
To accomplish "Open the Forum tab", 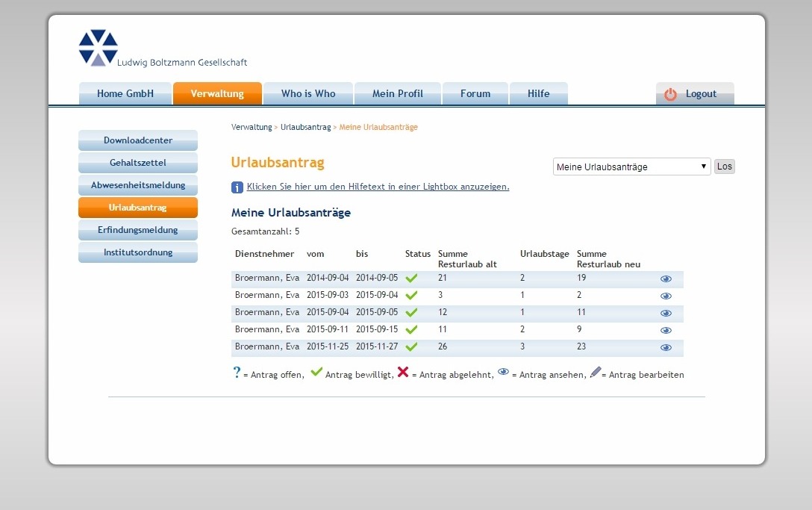I will pyautogui.click(x=475, y=94).
